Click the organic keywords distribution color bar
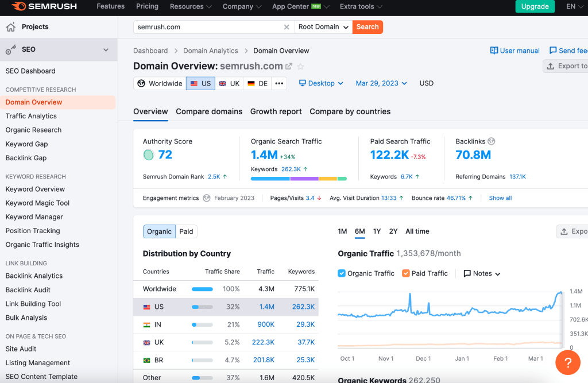 299,179
